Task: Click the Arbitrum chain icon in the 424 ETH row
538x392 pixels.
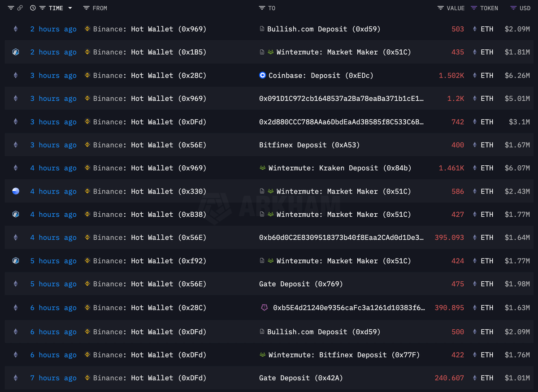Action: (x=16, y=261)
